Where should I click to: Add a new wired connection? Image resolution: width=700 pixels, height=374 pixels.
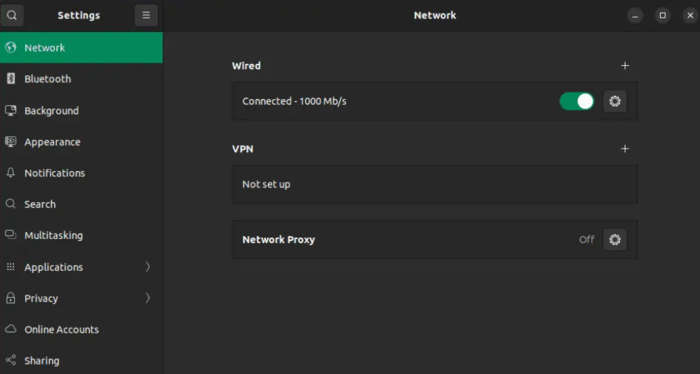(625, 66)
